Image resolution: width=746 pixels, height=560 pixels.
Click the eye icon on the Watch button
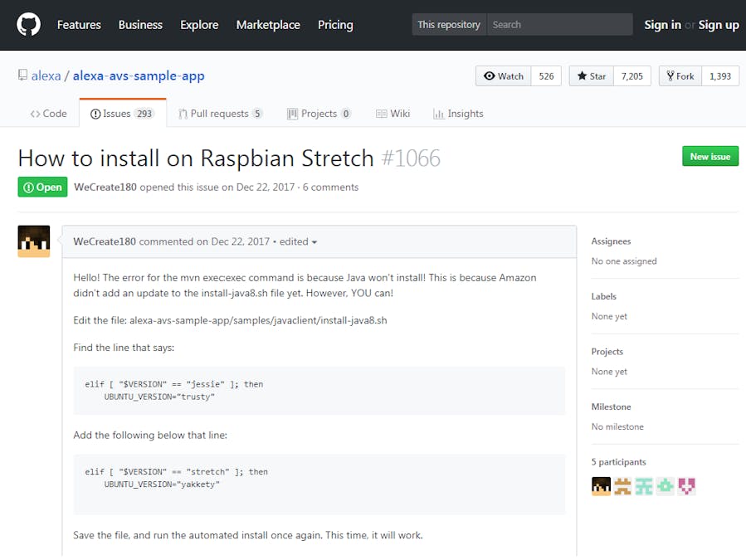(491, 75)
